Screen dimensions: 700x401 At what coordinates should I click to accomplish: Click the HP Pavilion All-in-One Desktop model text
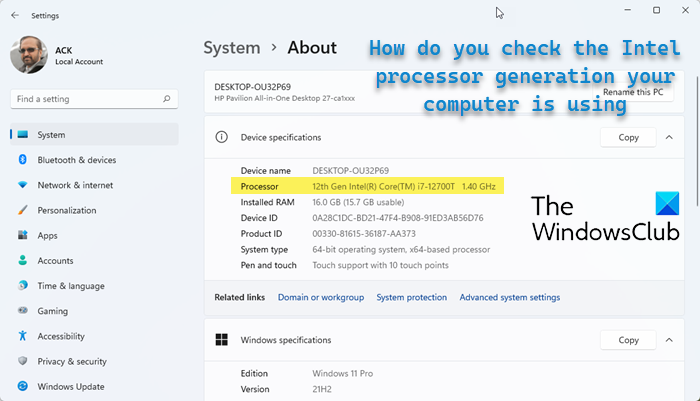[x=284, y=98]
